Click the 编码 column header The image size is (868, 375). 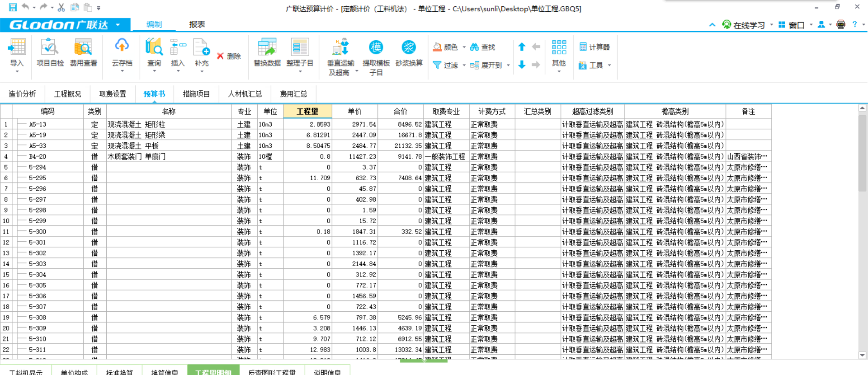click(x=47, y=111)
